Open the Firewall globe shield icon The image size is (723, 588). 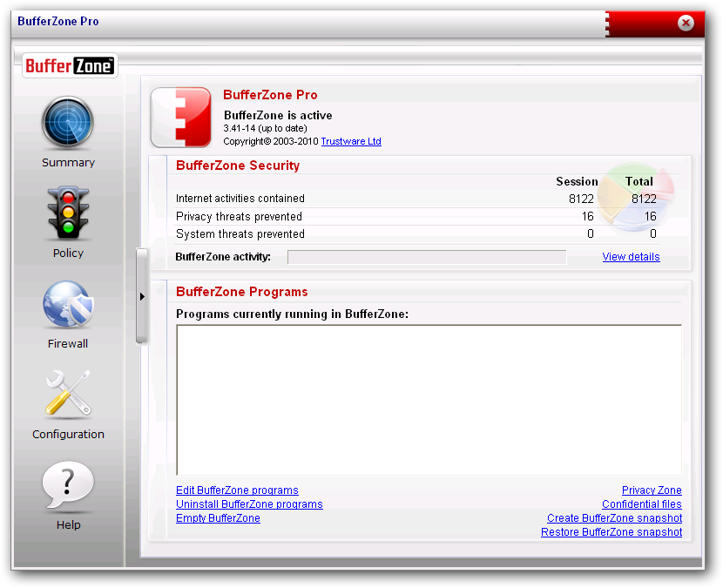click(68, 304)
